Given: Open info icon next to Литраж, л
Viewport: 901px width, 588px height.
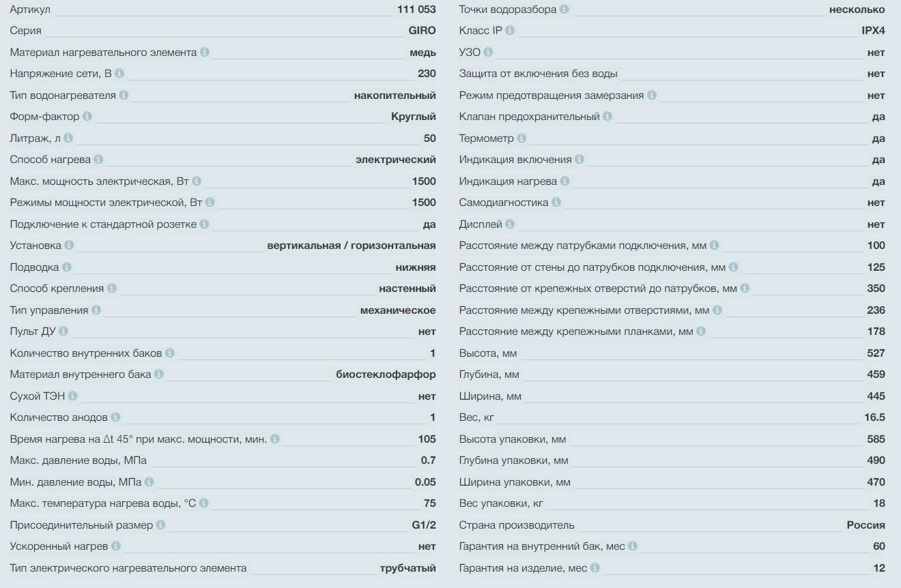Looking at the screenshot, I should 68,138.
